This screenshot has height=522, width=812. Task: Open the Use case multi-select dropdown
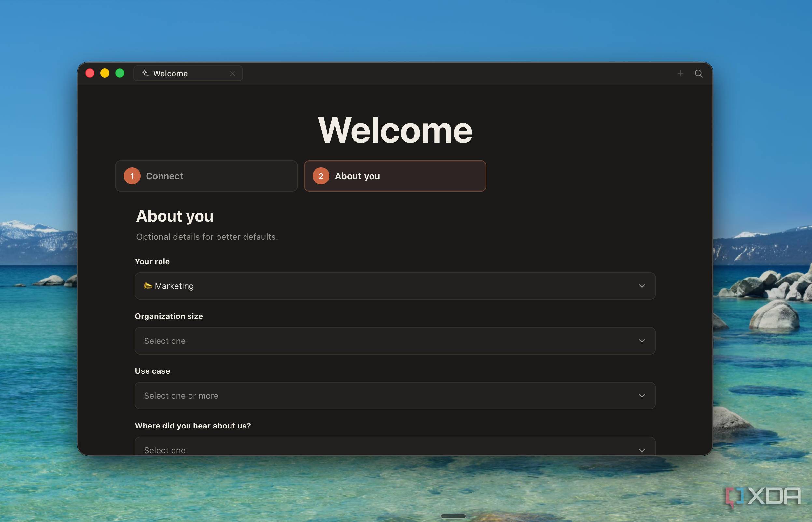click(395, 396)
